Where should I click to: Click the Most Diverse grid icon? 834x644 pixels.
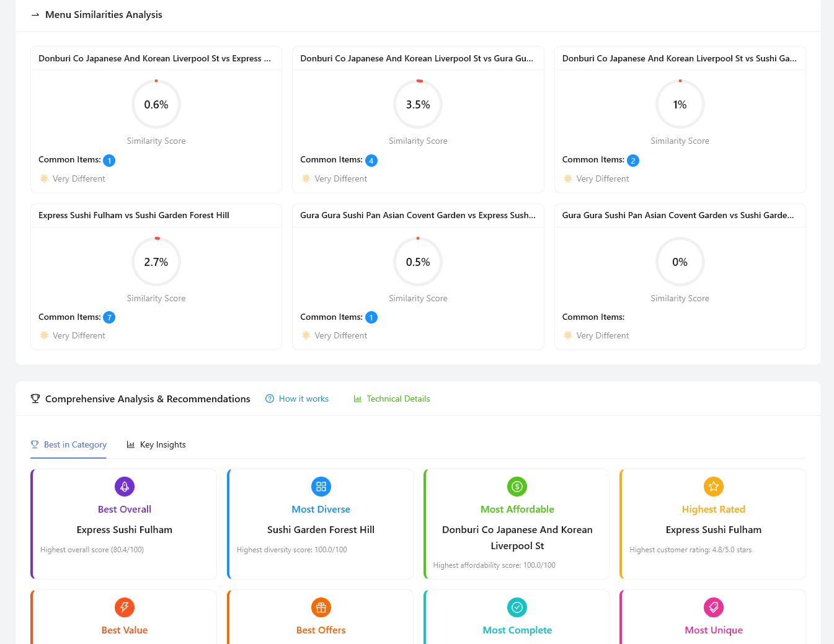pos(321,487)
